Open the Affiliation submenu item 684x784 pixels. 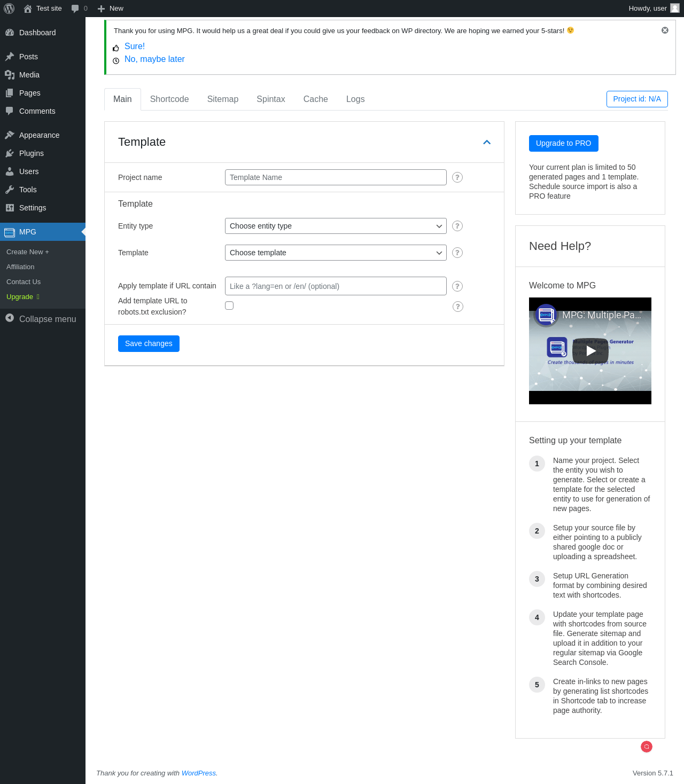click(20, 267)
